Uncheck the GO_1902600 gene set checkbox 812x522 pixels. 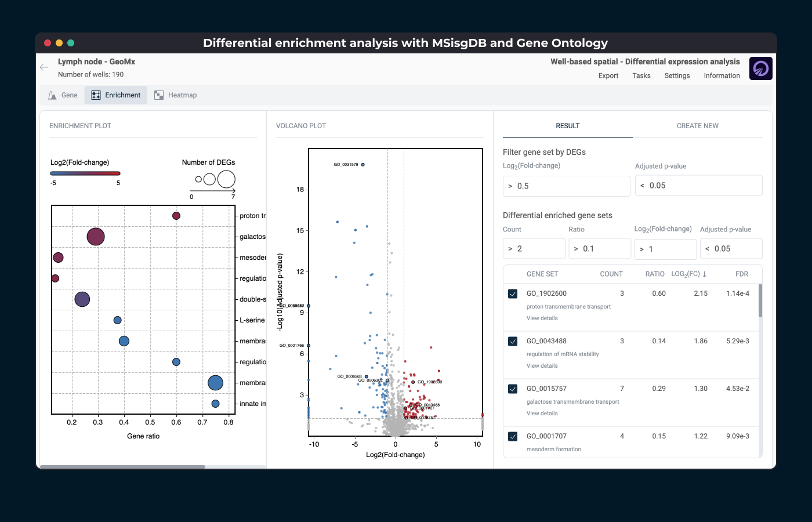click(513, 294)
